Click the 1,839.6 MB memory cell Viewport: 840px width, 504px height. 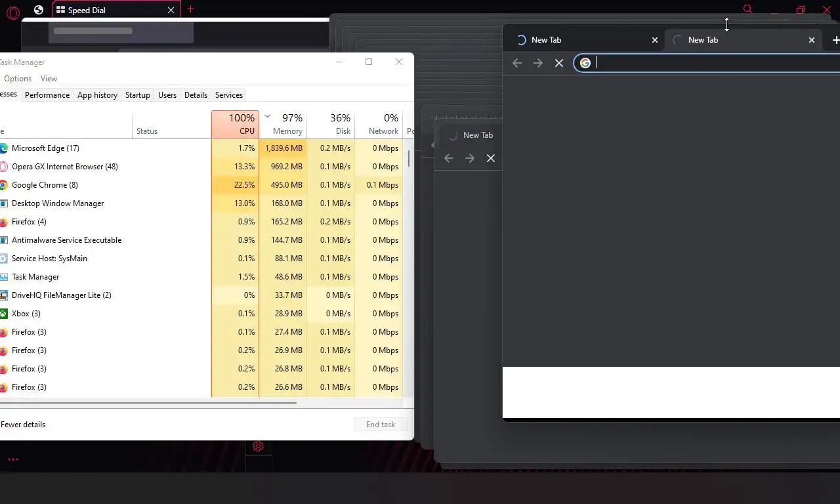click(x=283, y=148)
